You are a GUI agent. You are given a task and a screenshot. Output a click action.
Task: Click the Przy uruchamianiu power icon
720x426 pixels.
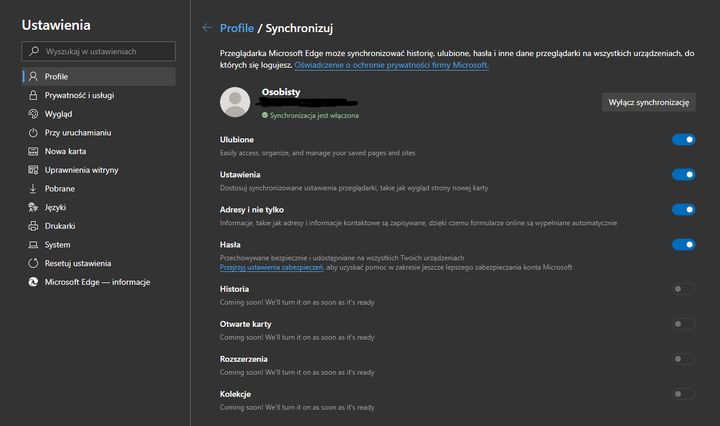click(33, 132)
